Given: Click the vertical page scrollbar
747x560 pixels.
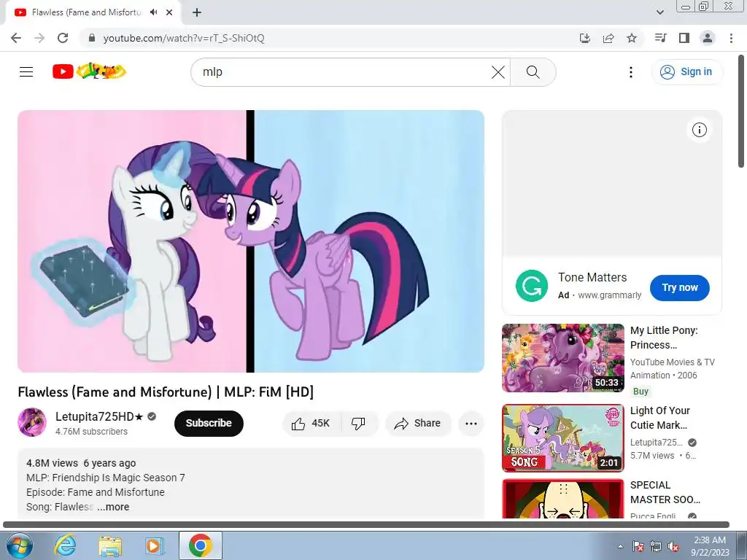Looking at the screenshot, I should pyautogui.click(x=741, y=109).
